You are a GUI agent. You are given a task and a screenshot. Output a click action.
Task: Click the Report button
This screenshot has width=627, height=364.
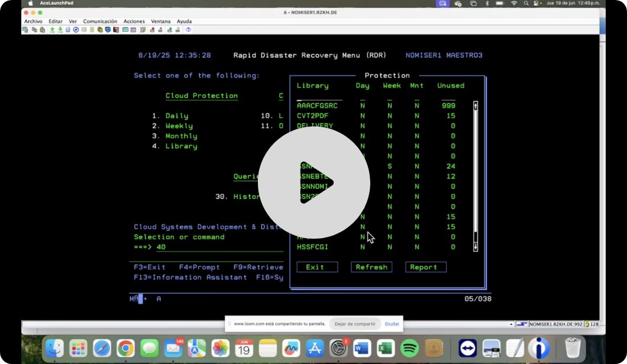point(425,267)
